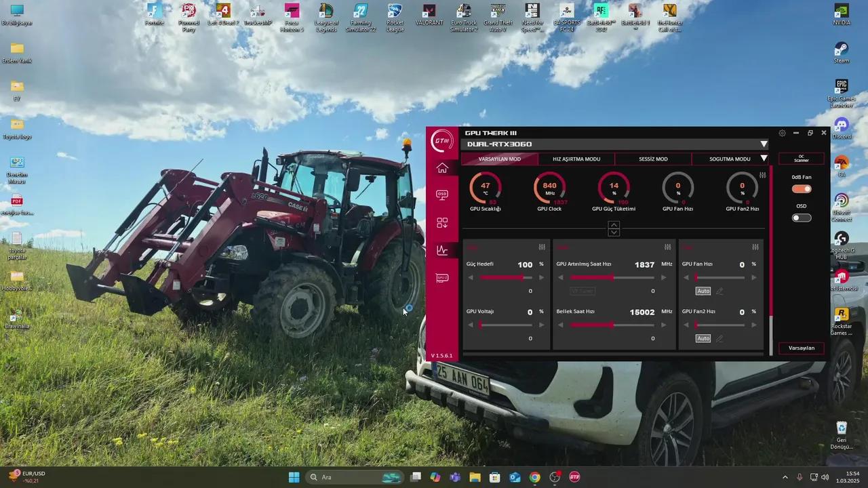
Task: Open the gauge layout settings icon beside fan gauges
Action: tap(762, 176)
